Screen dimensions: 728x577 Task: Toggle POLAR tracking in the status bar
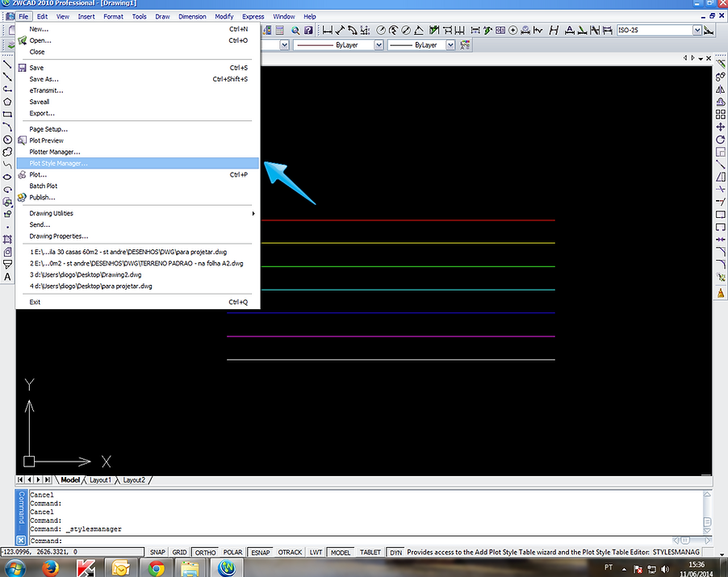[232, 552]
